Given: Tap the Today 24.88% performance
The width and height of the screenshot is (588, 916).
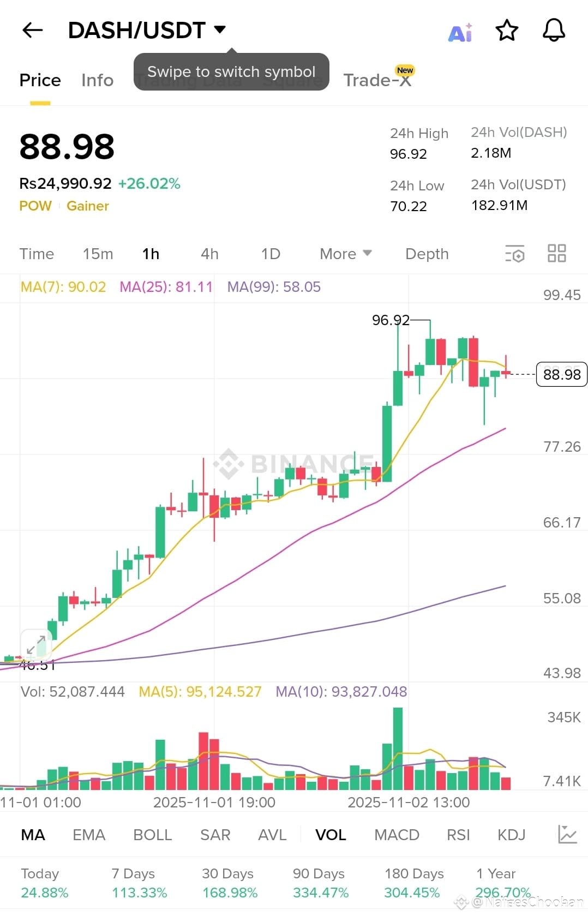Looking at the screenshot, I should point(45,883).
